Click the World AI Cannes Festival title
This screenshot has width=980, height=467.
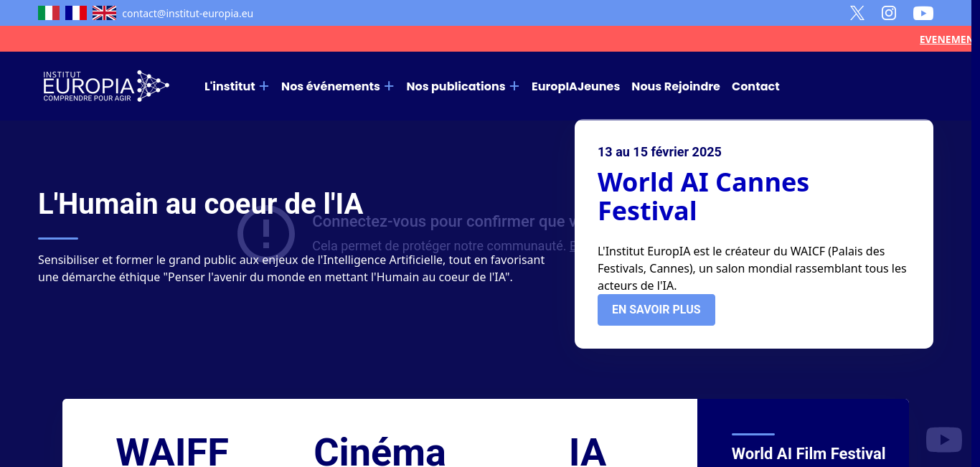(703, 197)
